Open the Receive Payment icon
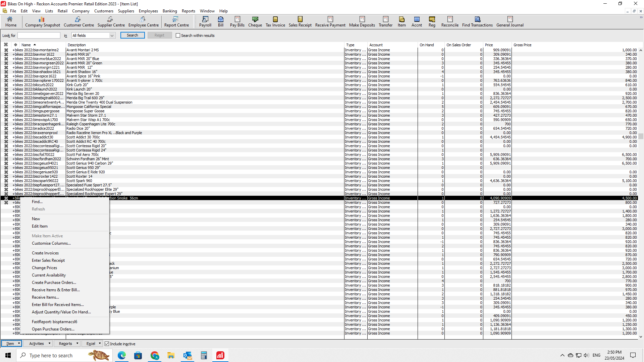Viewport: 644px width, 362px height. pos(330,22)
